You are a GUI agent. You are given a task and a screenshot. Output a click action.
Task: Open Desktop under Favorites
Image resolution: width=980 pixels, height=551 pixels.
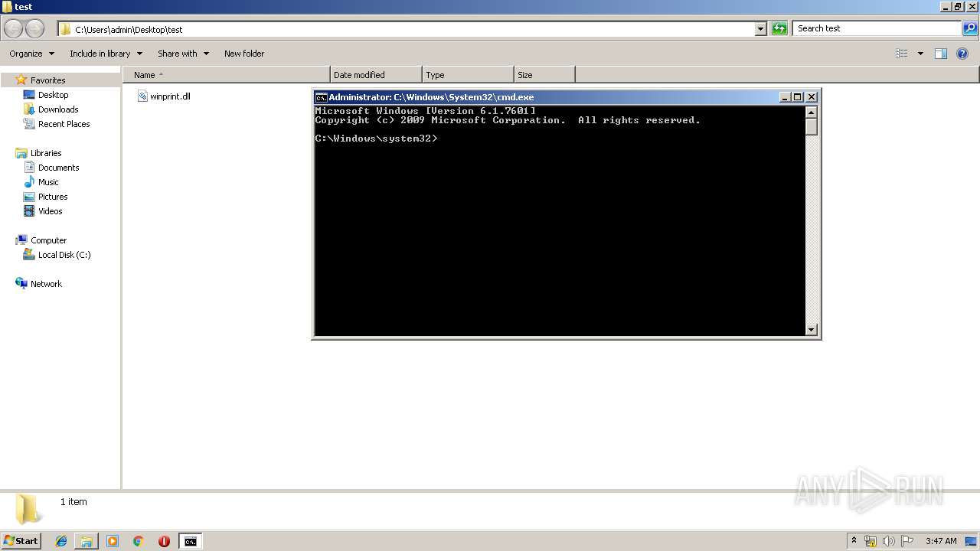53,95
